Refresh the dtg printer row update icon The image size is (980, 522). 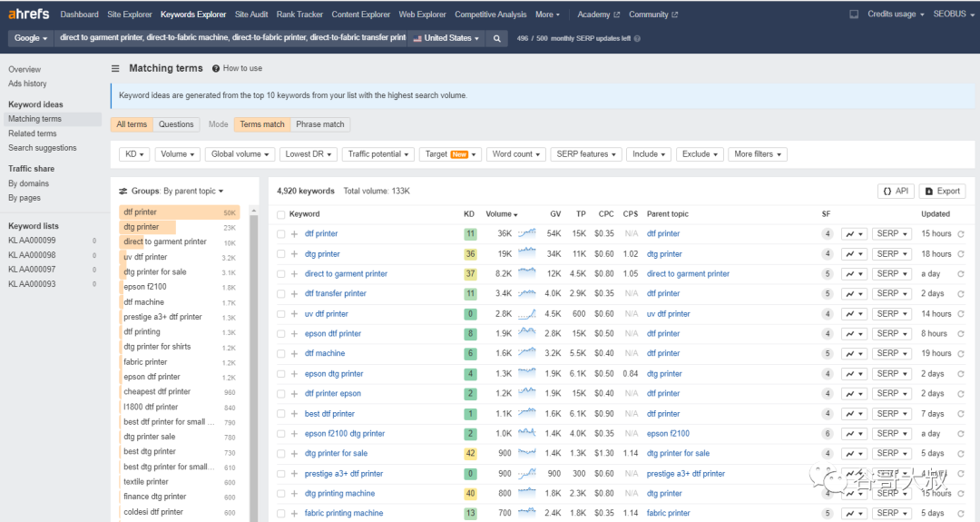[961, 254]
